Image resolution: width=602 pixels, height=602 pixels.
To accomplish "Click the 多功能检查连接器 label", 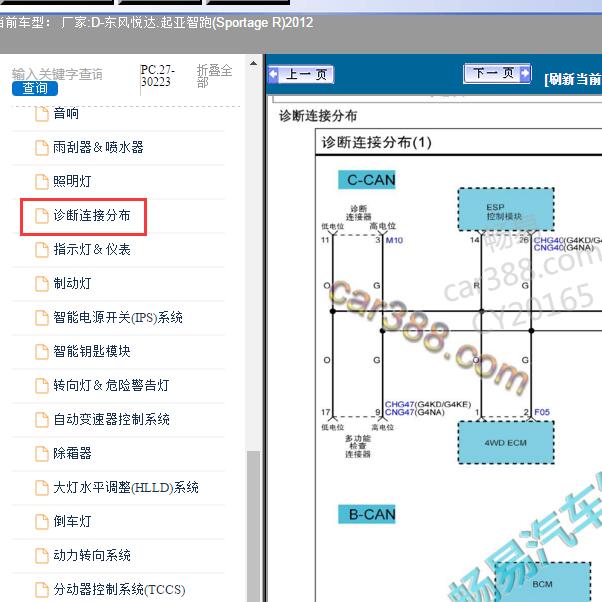I will click(x=358, y=446).
